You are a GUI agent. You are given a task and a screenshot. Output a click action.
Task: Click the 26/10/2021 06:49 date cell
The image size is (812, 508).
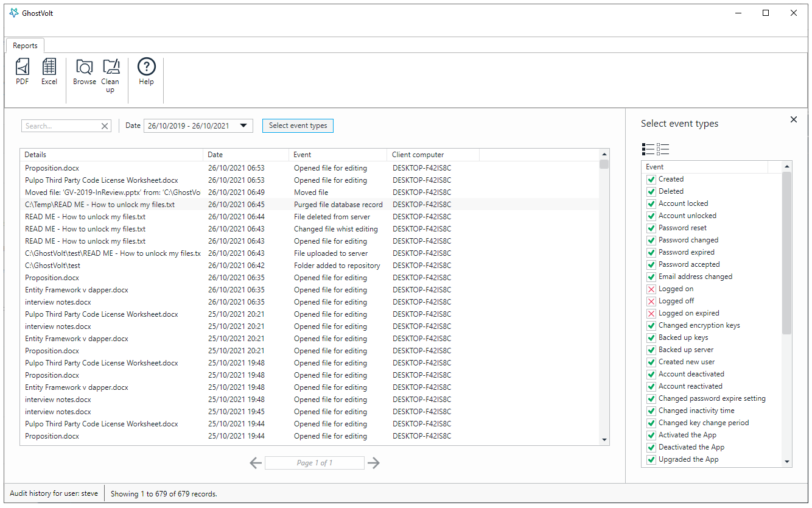(236, 192)
